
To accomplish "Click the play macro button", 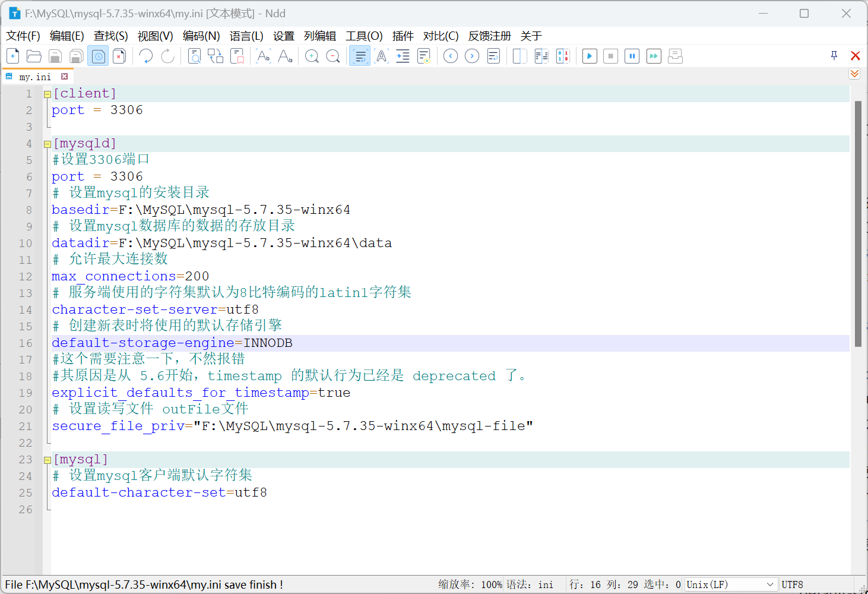I will [590, 56].
